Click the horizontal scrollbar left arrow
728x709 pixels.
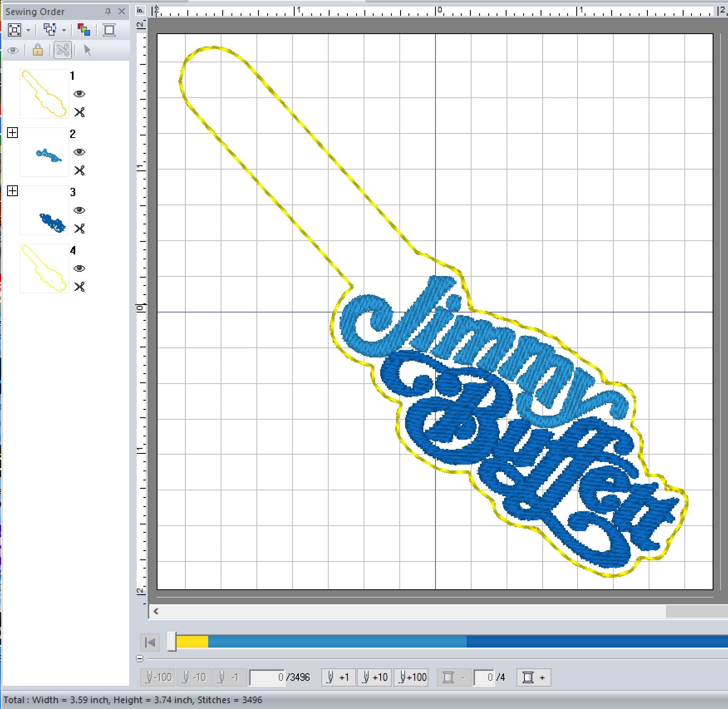156,611
